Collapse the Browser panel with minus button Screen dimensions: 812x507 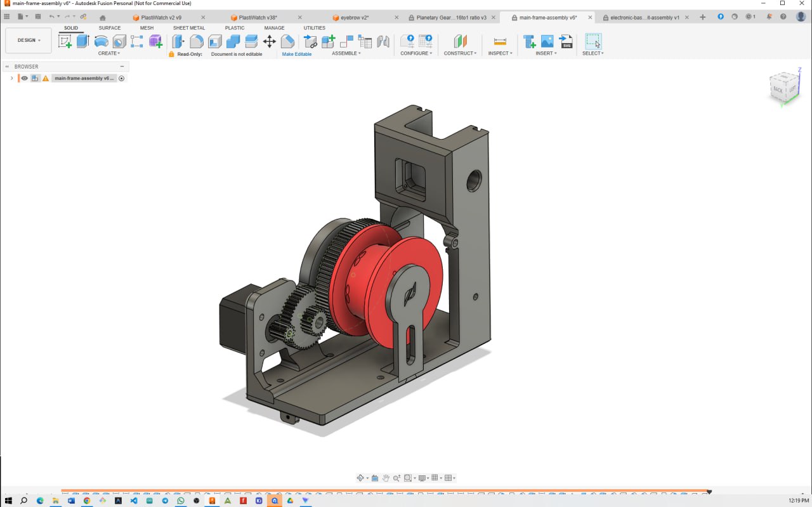tap(122, 66)
